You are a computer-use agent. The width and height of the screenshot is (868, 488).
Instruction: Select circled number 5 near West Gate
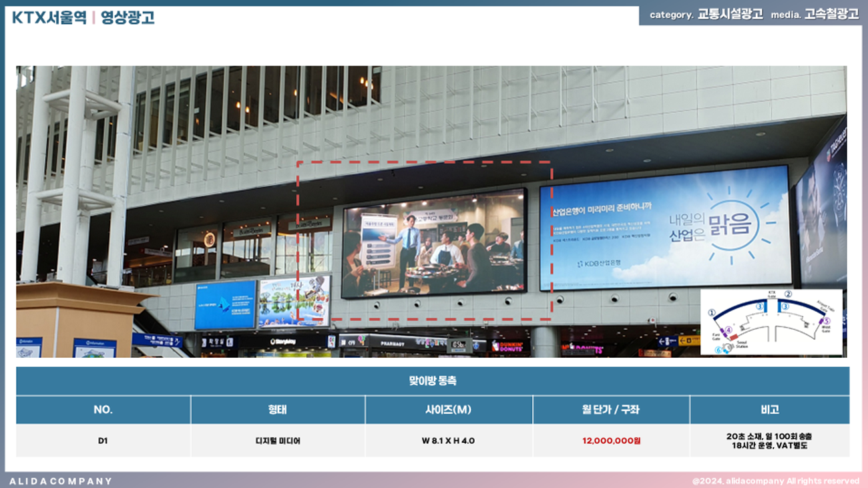pyautogui.click(x=827, y=321)
